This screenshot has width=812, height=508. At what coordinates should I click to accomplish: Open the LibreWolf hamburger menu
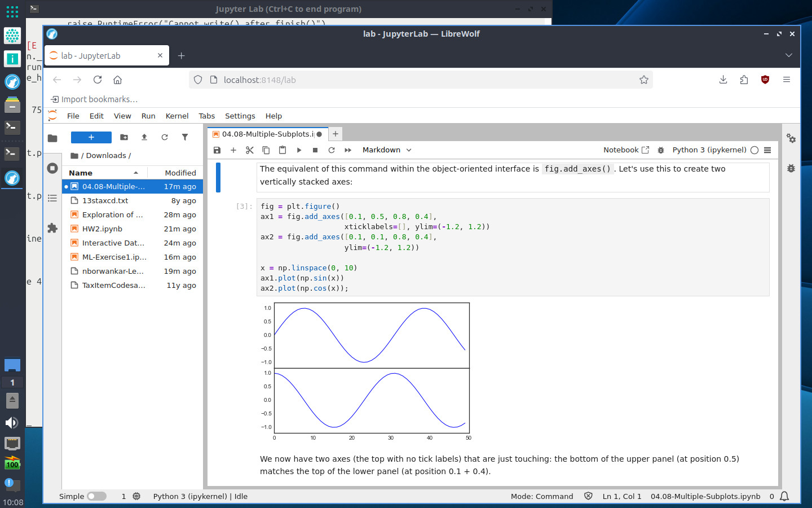[x=787, y=80]
